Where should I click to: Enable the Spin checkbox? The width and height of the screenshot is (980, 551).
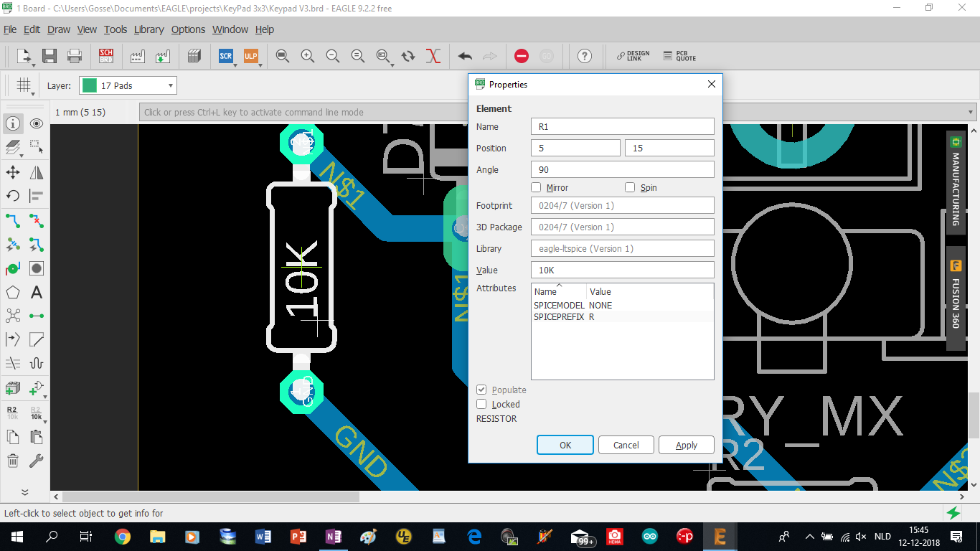coord(630,187)
